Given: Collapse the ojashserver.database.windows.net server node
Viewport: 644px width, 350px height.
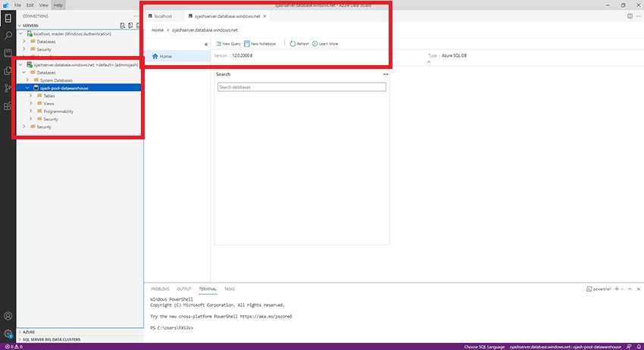Looking at the screenshot, I should (x=21, y=65).
